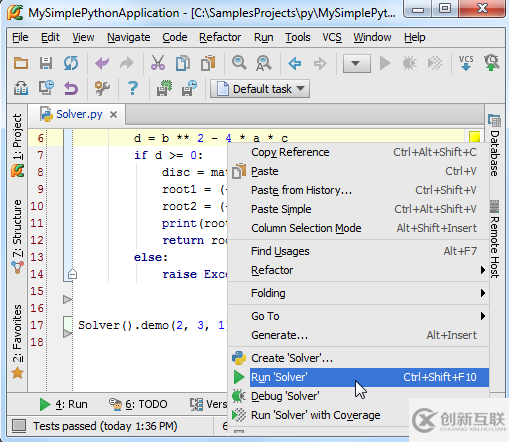Click Run with Coverage toolbar icon
The width and height of the screenshot is (509, 442).
[x=435, y=63]
